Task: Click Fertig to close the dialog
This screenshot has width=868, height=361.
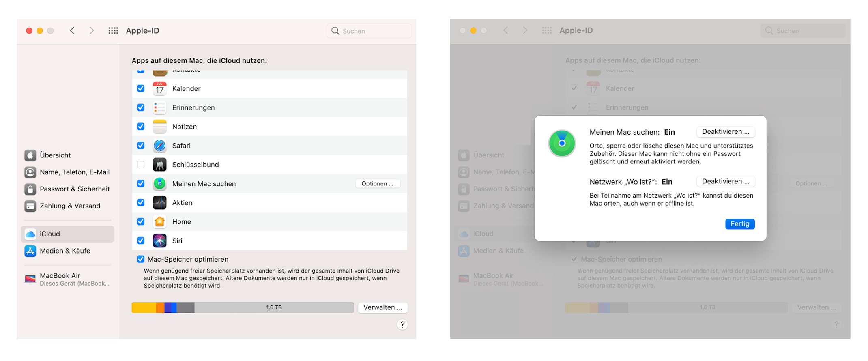Action: 740,224
